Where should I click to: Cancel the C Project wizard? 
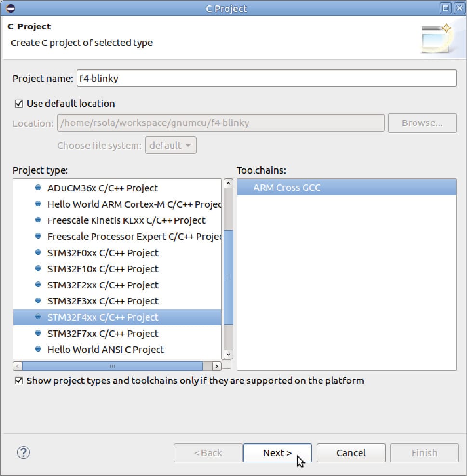pos(351,453)
